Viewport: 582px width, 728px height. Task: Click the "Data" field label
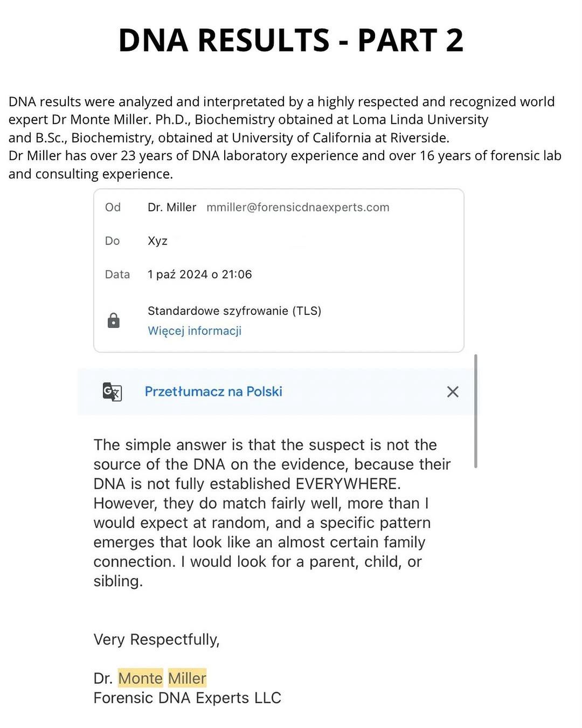point(117,274)
